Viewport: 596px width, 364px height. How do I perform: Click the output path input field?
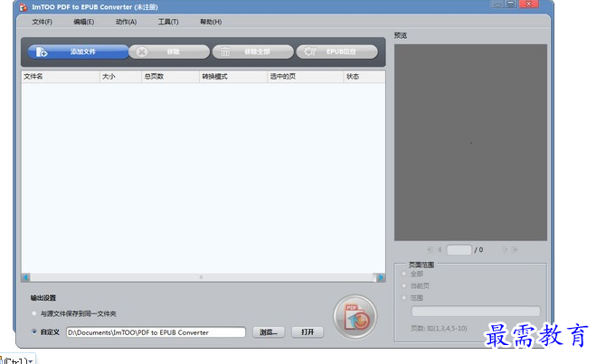coord(156,332)
